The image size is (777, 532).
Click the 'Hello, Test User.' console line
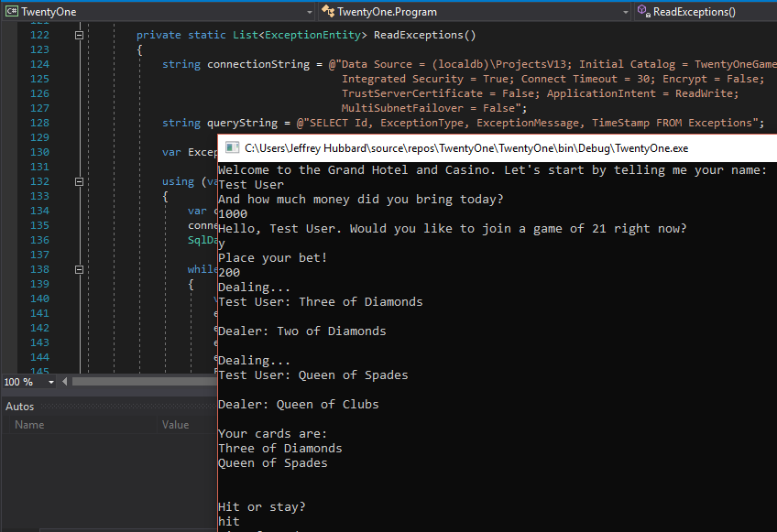[453, 228]
